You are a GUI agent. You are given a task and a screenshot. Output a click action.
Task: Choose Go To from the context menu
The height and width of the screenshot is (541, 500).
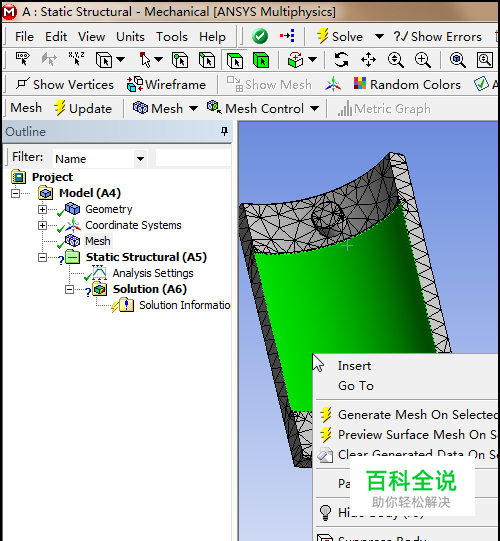coord(356,386)
